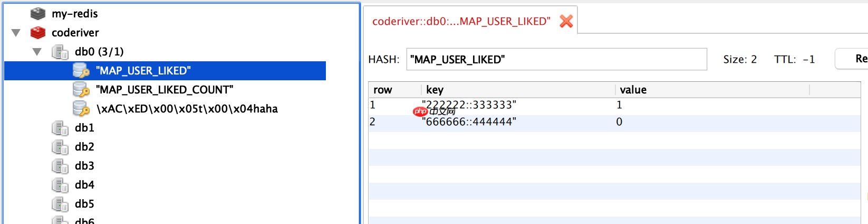Click the my-redis server icon
Screen dimensions: 868x224
(38, 14)
